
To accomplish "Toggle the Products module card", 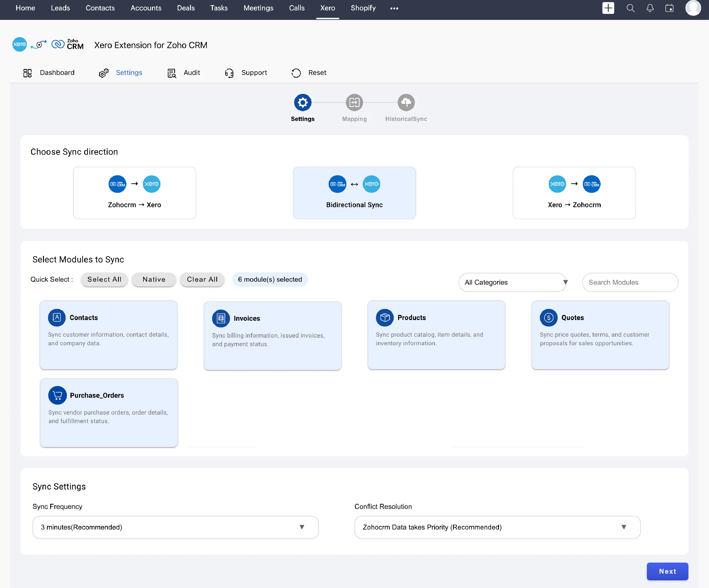I will point(436,335).
